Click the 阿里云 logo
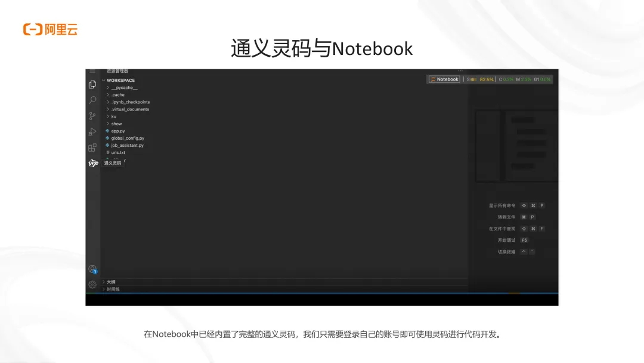644x363 pixels. [50, 29]
